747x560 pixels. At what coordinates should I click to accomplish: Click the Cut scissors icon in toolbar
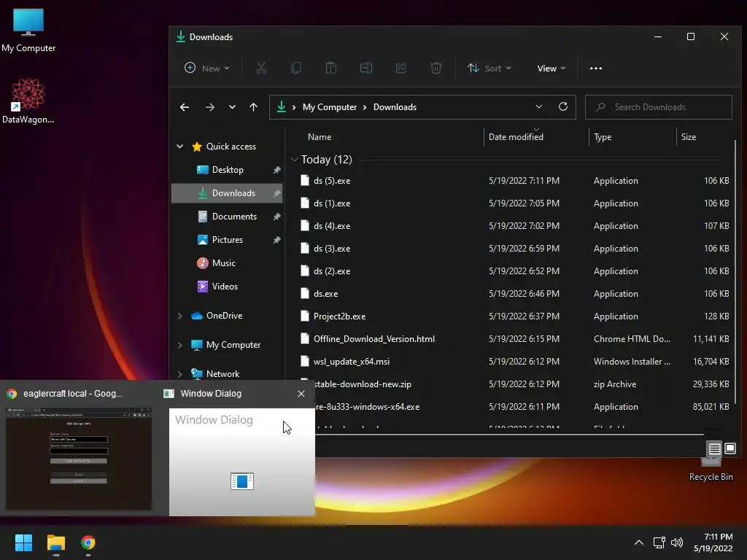point(260,68)
